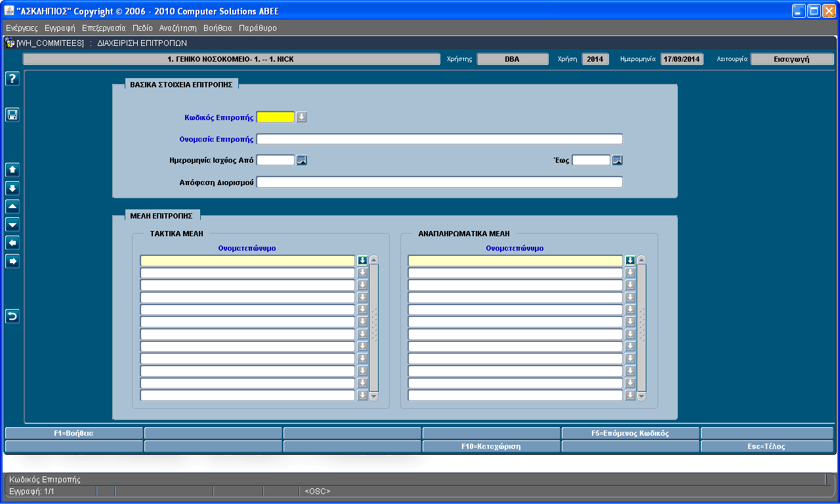840x504 pixels.
Task: Open the Ενέργειες menu
Action: pos(22,28)
